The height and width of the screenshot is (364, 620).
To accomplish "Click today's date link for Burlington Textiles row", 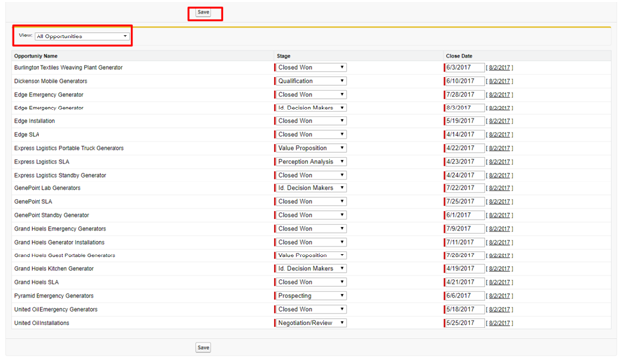I will [500, 68].
